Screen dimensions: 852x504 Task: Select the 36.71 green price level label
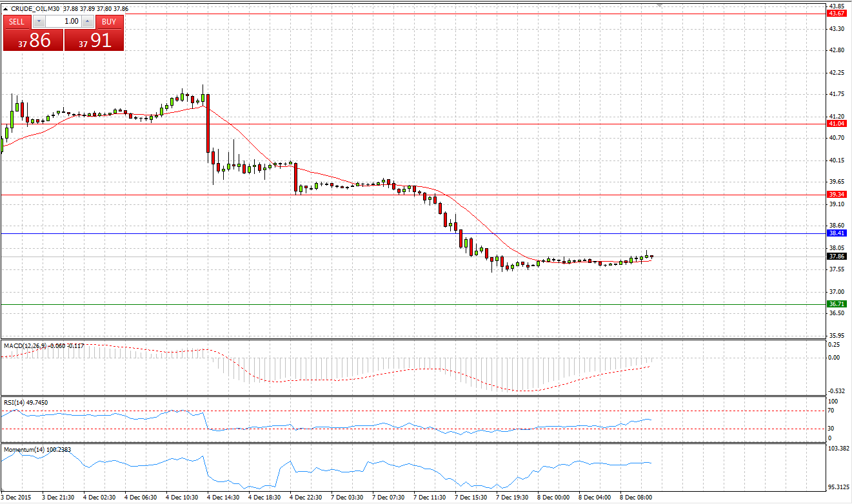tap(837, 304)
